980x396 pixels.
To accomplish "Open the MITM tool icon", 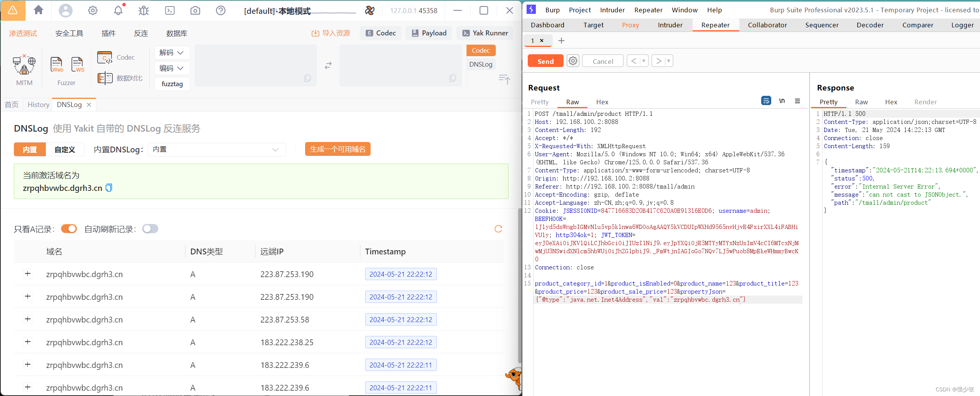I will [24, 65].
